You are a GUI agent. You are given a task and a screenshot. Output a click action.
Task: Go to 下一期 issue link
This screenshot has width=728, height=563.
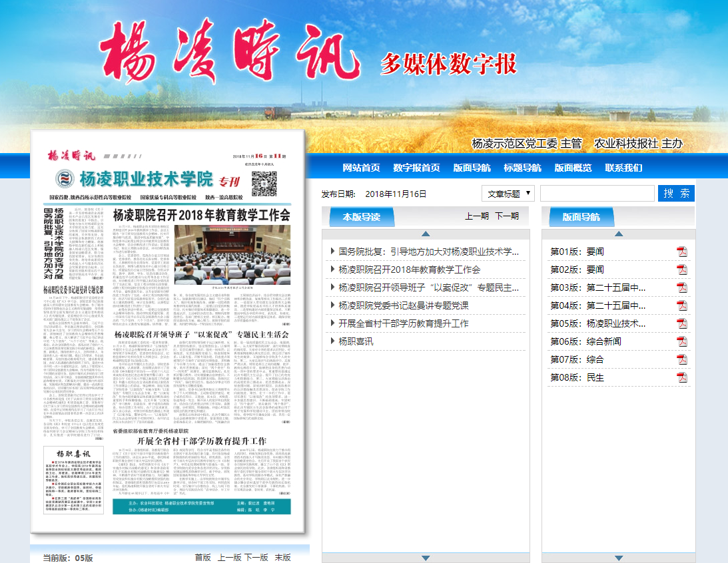[x=506, y=216]
